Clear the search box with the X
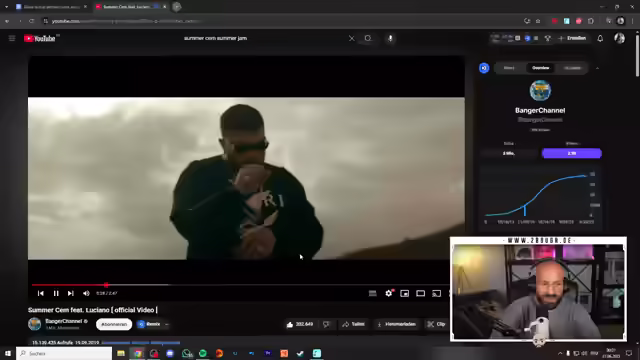This screenshot has height=360, width=640. pyautogui.click(x=351, y=38)
